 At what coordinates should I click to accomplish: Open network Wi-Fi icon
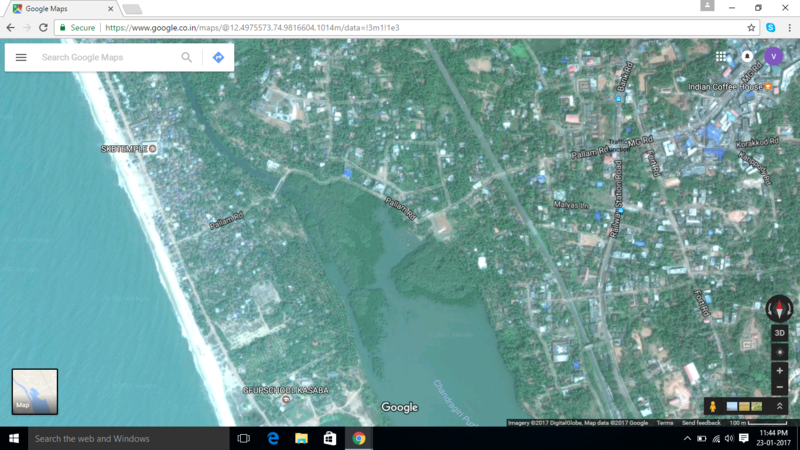coord(716,438)
